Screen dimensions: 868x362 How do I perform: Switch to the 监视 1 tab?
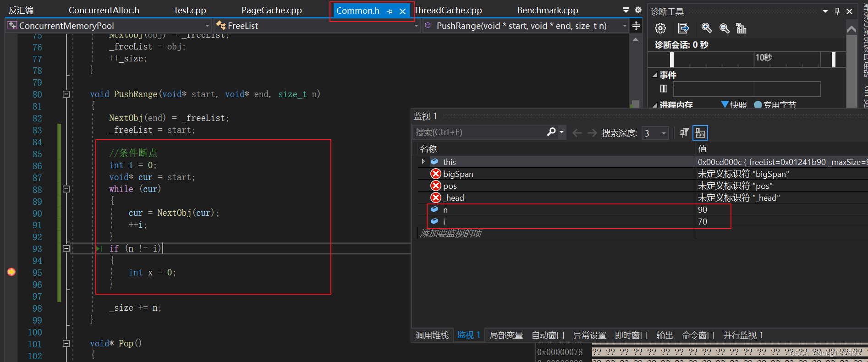(x=469, y=335)
